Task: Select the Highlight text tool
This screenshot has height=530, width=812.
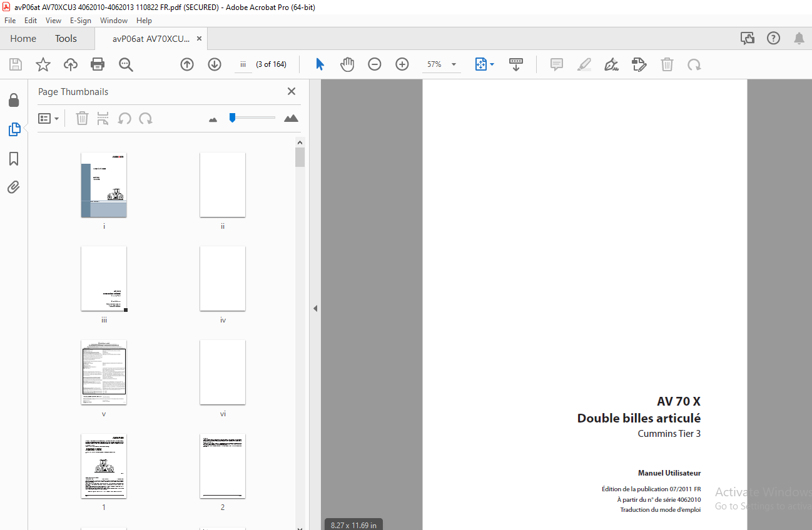Action: pyautogui.click(x=584, y=64)
